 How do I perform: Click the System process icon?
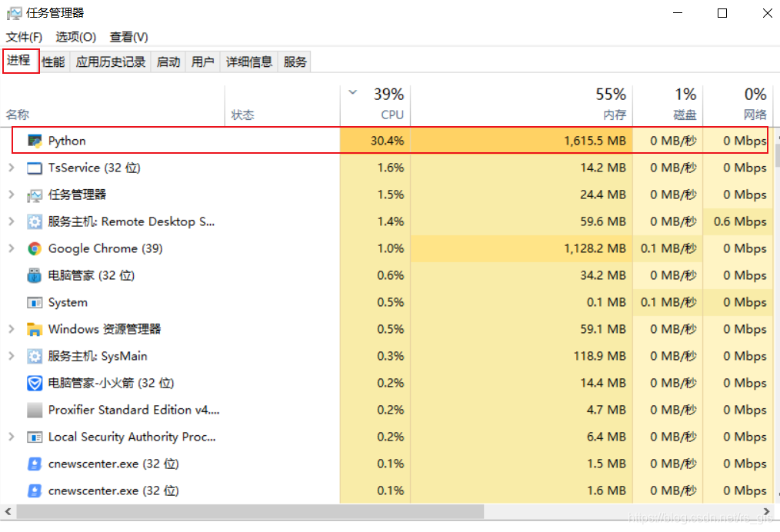pos(35,302)
